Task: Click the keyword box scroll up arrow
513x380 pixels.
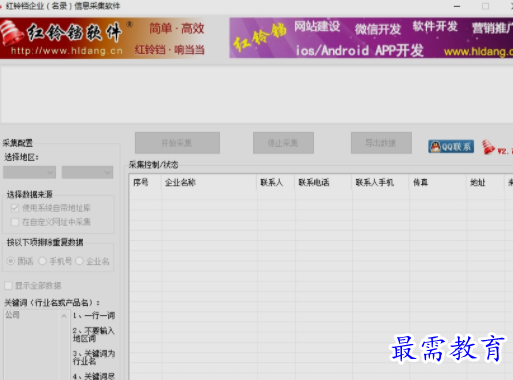Action: (x=64, y=315)
